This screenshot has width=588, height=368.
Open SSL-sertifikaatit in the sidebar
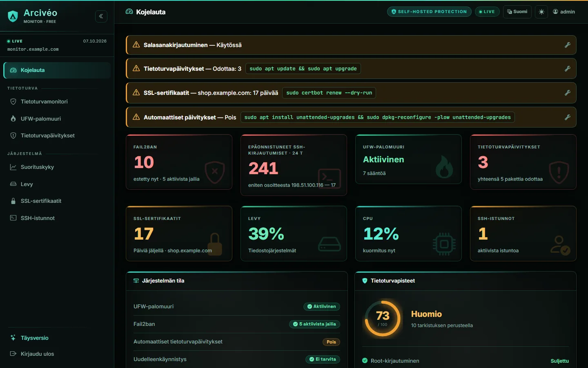point(57,201)
